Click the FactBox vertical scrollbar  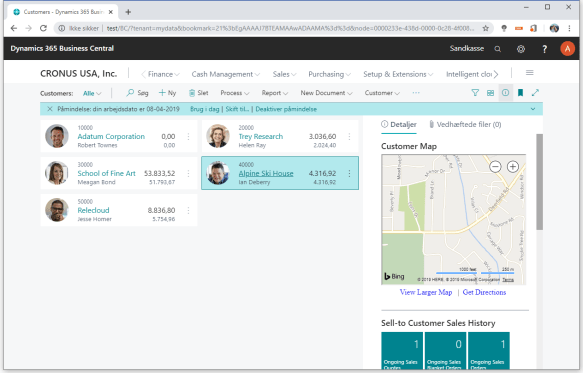pos(539,182)
